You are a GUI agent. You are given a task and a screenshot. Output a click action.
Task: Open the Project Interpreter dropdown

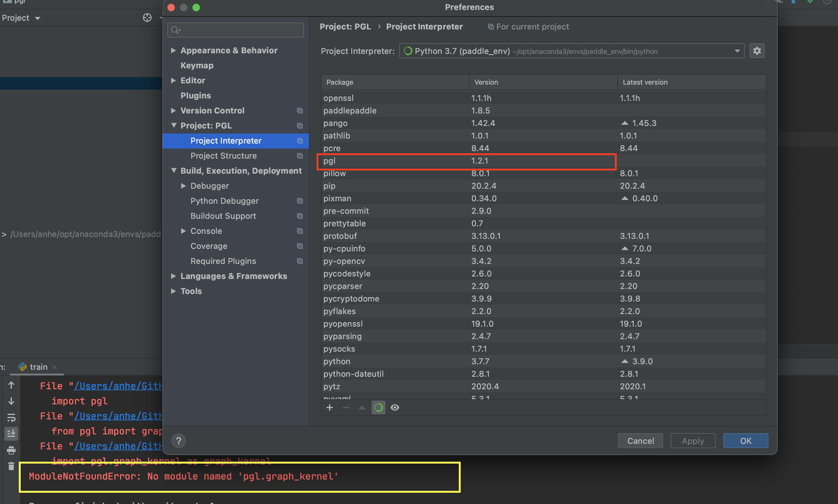(572, 51)
